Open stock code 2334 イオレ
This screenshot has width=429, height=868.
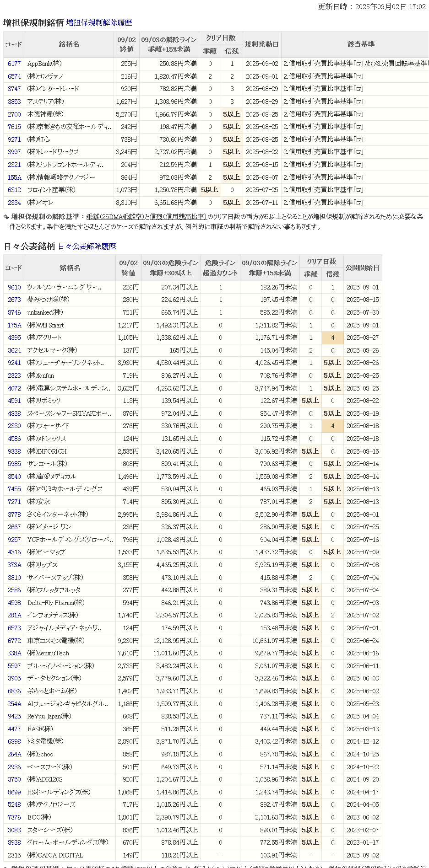[x=14, y=203]
